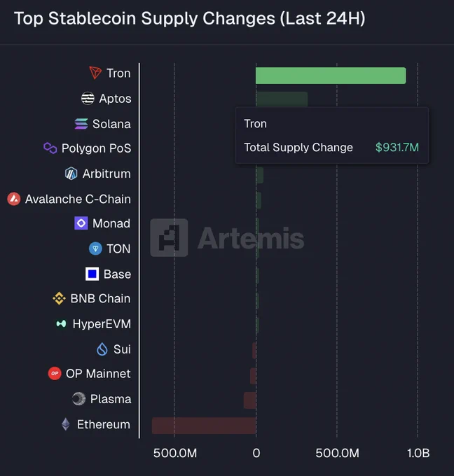Click the Solana logo icon
The height and width of the screenshot is (476, 454).
coord(81,124)
